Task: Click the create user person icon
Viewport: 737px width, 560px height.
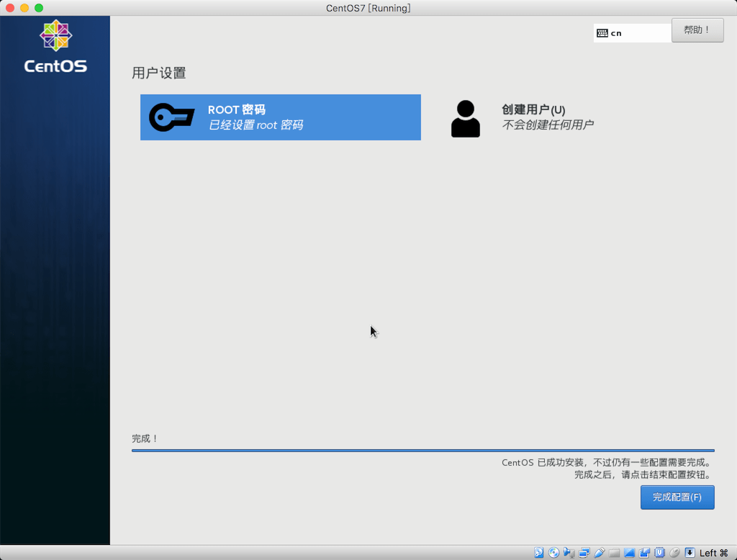Action: (x=466, y=117)
